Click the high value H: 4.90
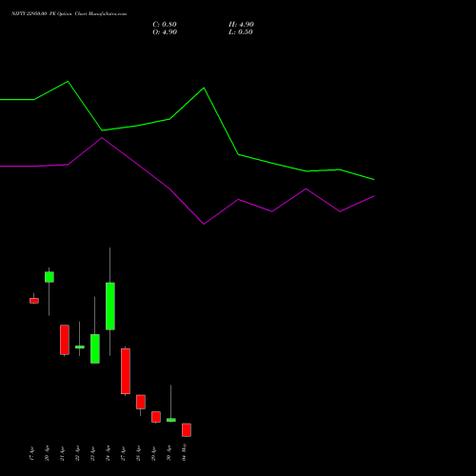Image resolution: width=476 pixels, height=476 pixels. 241,25
